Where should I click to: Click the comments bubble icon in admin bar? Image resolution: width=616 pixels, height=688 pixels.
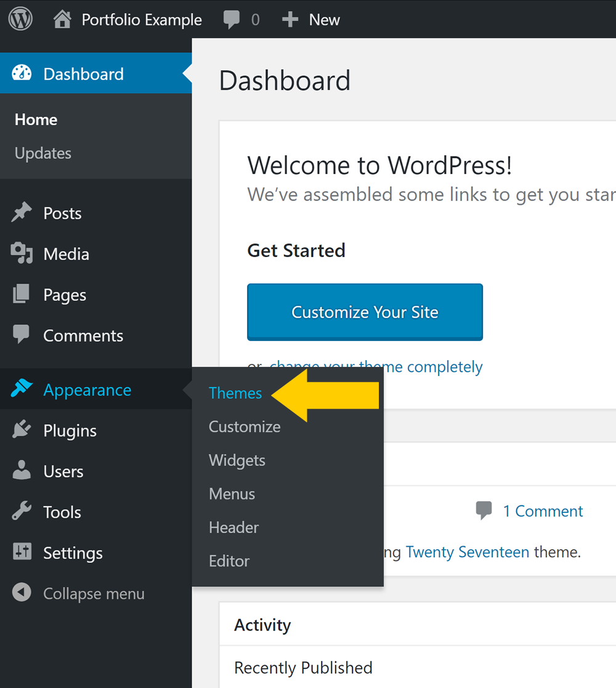click(x=231, y=20)
